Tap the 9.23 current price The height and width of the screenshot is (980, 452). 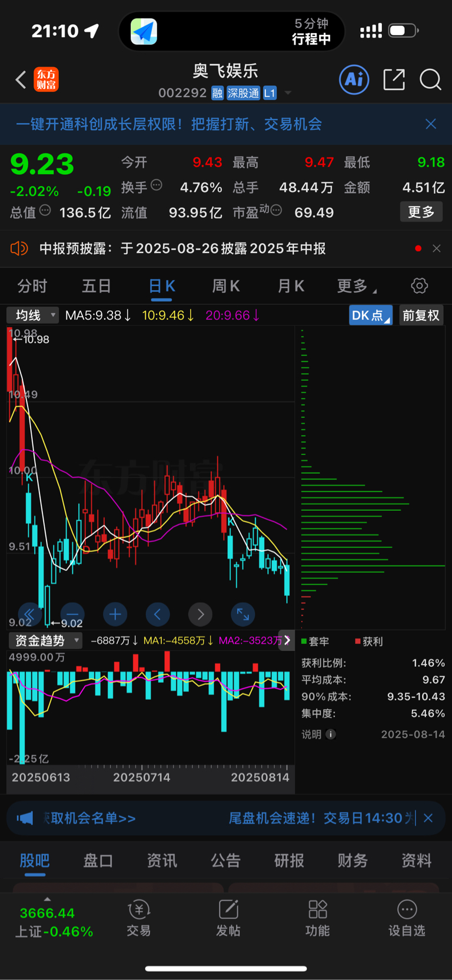[42, 164]
